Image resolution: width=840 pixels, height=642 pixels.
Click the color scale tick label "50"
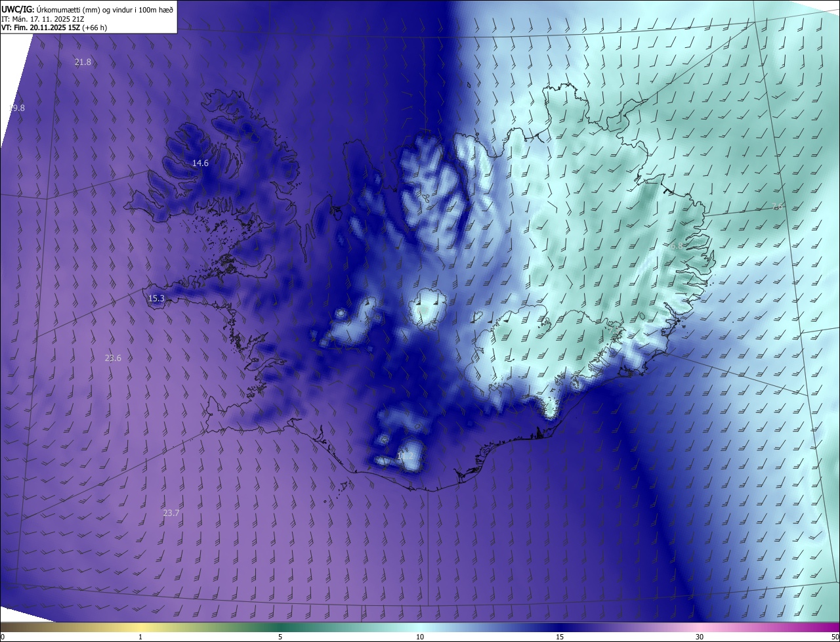pos(835,637)
